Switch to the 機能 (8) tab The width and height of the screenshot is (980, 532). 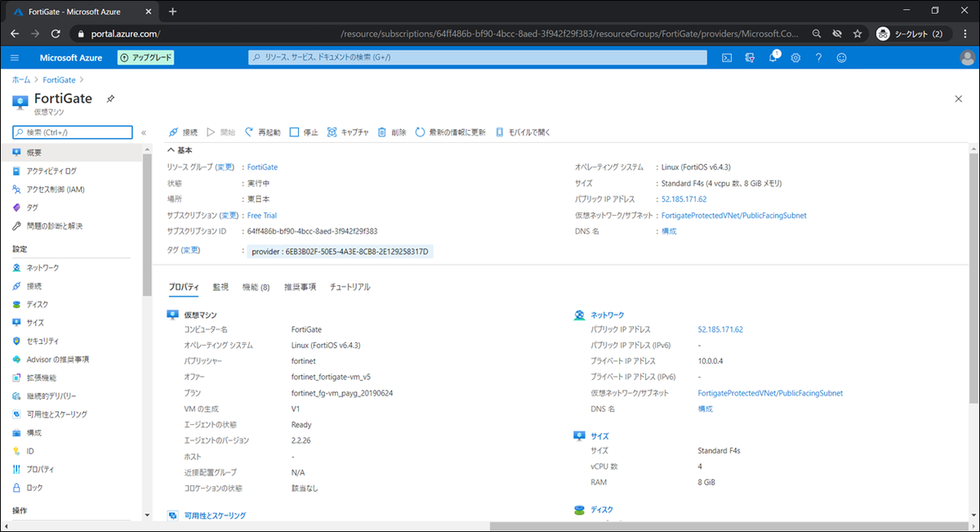coord(256,287)
